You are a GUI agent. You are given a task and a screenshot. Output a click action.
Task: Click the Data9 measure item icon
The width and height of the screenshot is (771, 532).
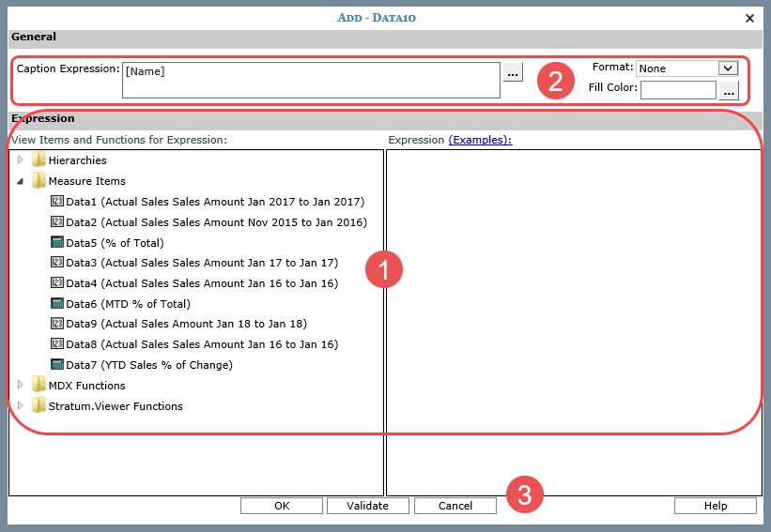[57, 324]
